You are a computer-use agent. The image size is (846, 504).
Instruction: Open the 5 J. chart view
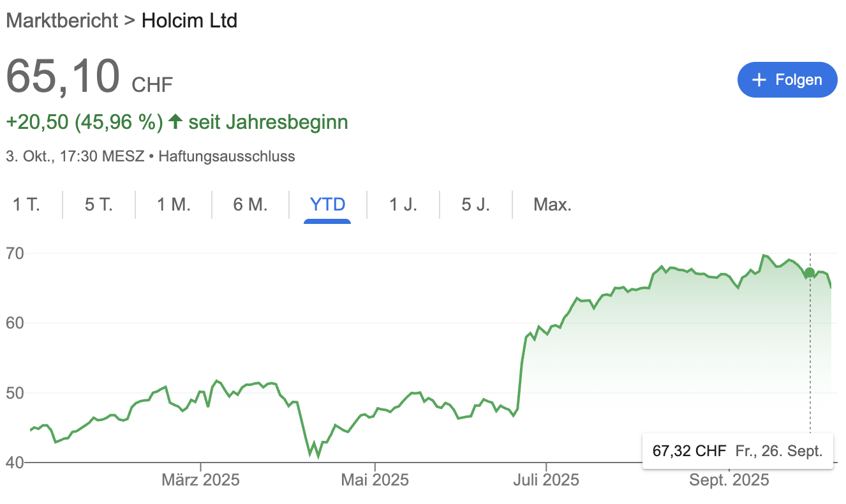tap(476, 205)
